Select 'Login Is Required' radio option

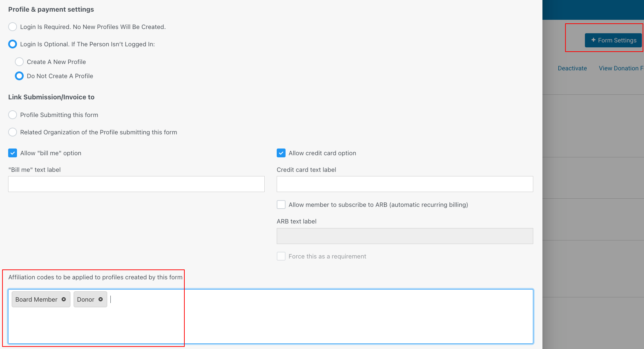[x=13, y=27]
